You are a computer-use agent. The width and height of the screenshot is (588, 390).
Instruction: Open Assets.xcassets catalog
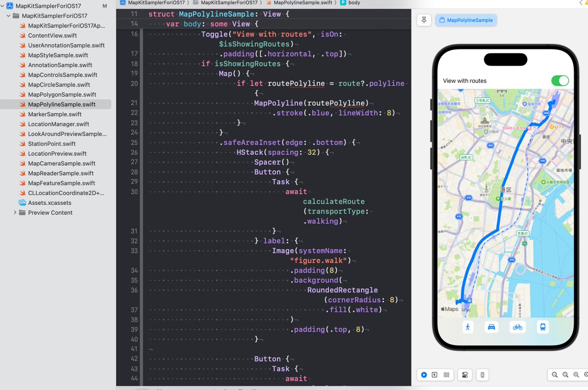click(x=49, y=203)
